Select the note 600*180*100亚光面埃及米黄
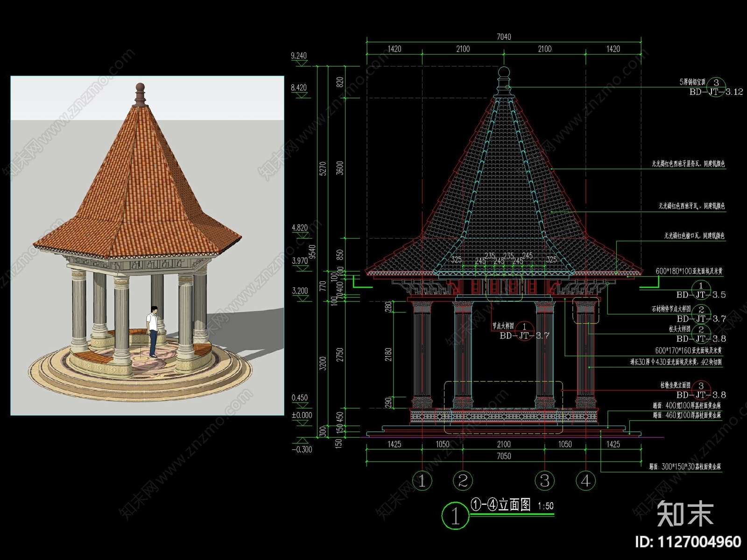The width and height of the screenshot is (747, 560). pos(689,271)
